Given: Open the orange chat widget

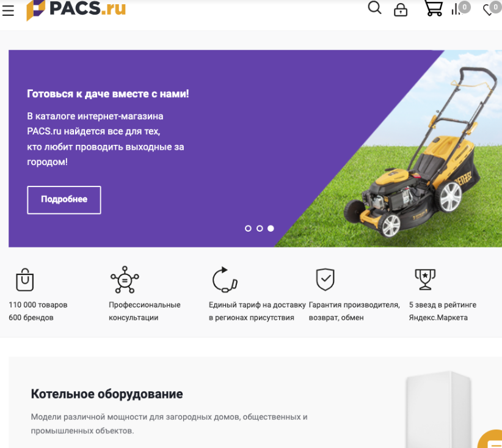Looking at the screenshot, I should click(492, 439).
